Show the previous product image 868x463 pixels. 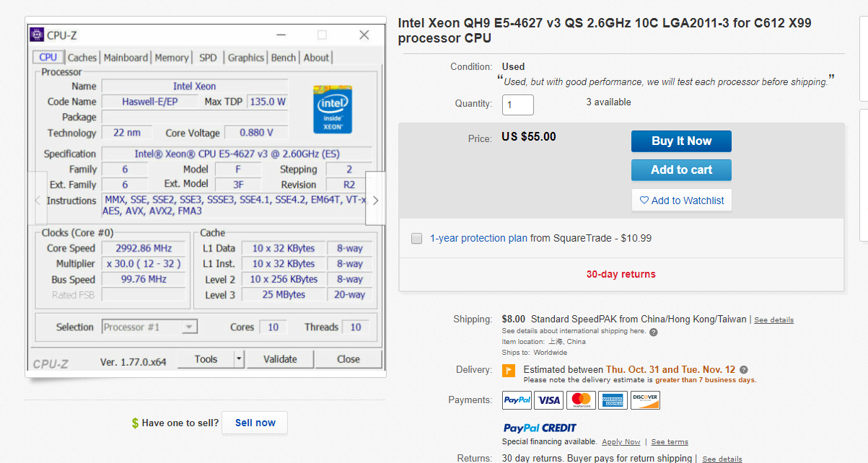pos(38,200)
